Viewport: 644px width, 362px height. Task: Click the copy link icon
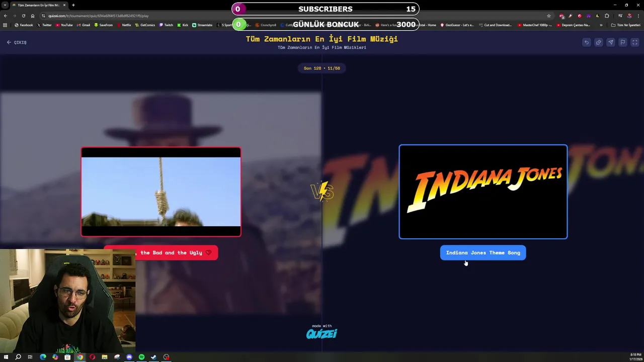598,42
